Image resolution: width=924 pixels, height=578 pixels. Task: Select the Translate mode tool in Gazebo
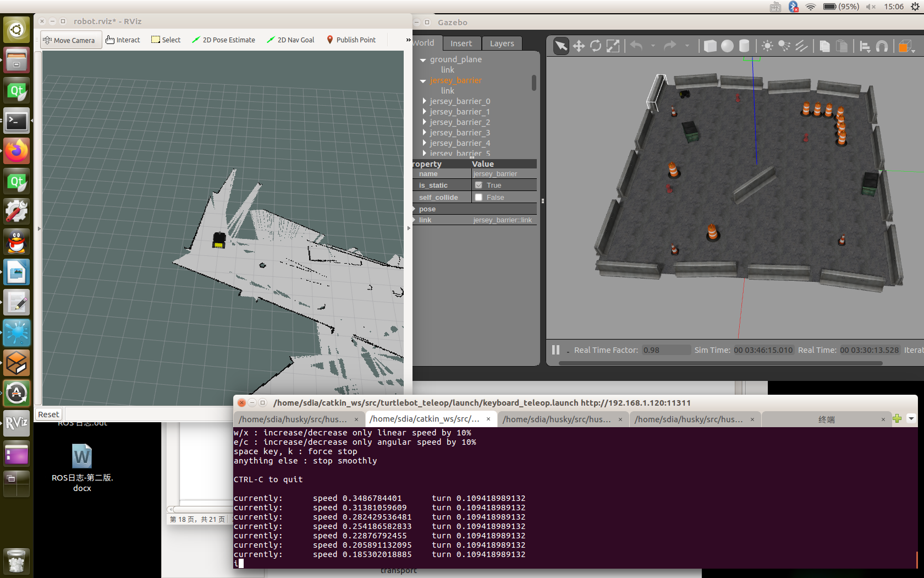579,46
